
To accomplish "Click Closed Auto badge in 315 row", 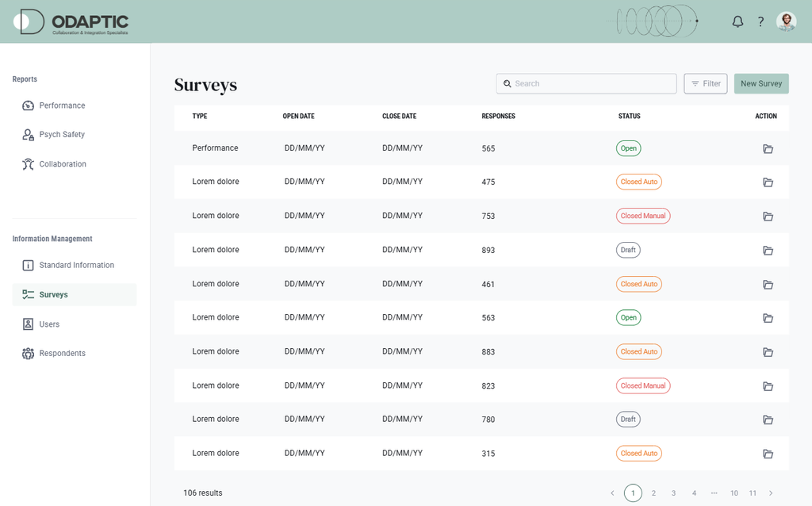I will [x=639, y=453].
